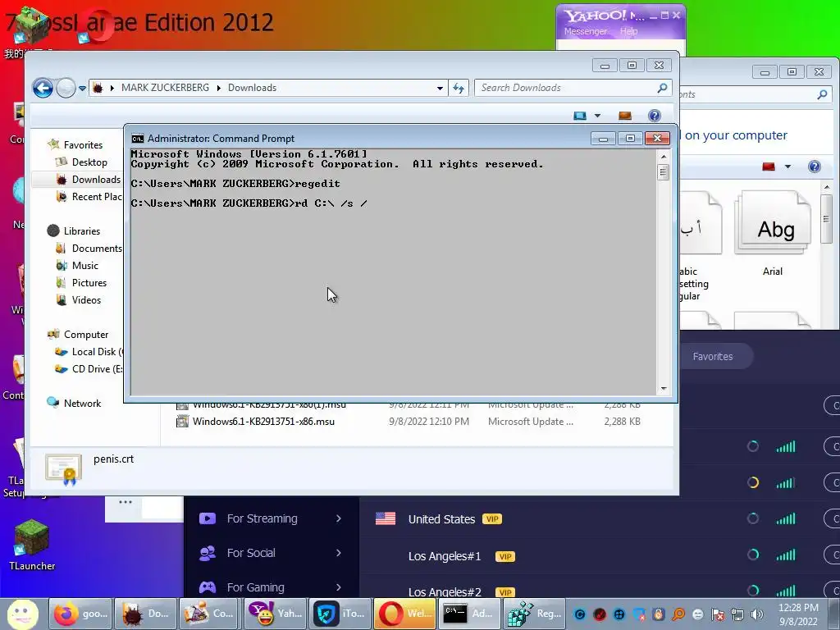Switch to Downloads explorer taskbar button

pos(146,614)
